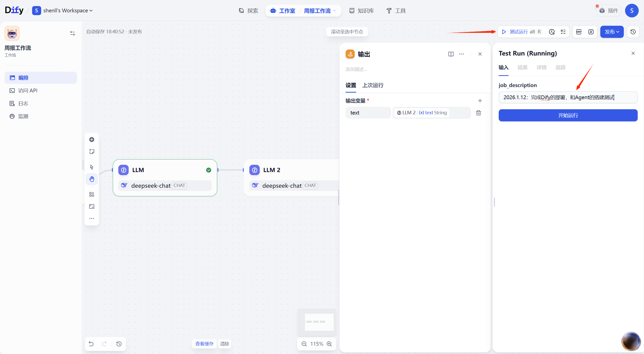
Task: Toggle app sidebar settings icon
Action: tap(73, 33)
